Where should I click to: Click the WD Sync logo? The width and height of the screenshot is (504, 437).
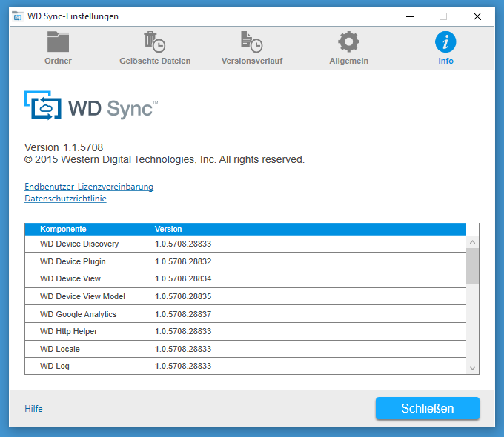pos(91,106)
